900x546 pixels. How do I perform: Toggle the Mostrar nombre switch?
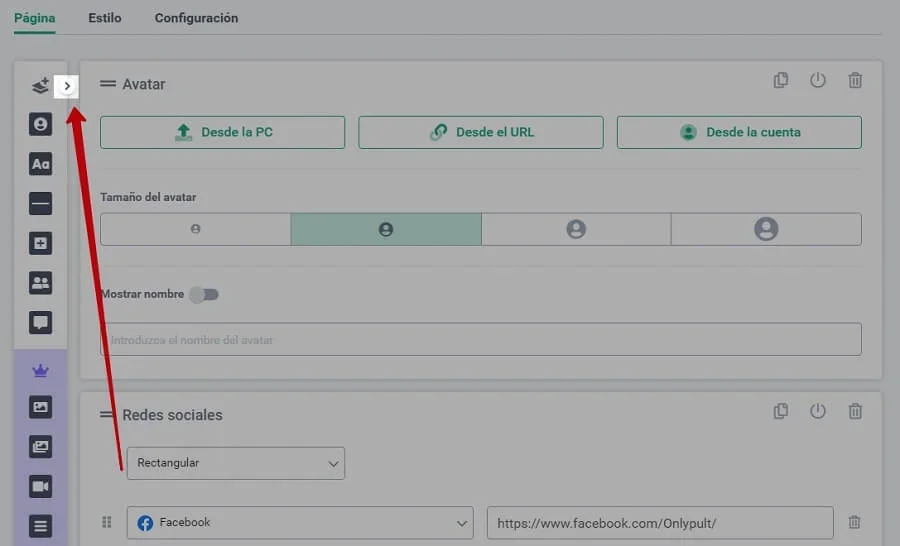(x=204, y=294)
